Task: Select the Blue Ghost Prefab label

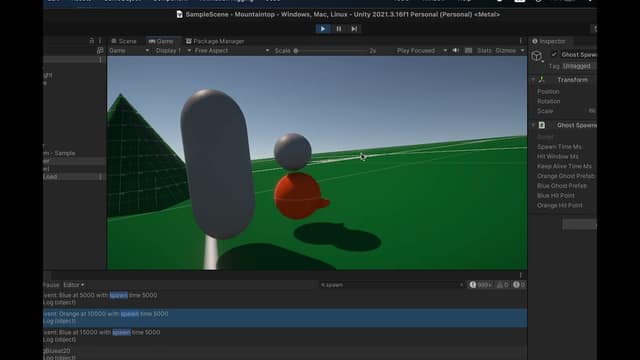Action: 562,186
